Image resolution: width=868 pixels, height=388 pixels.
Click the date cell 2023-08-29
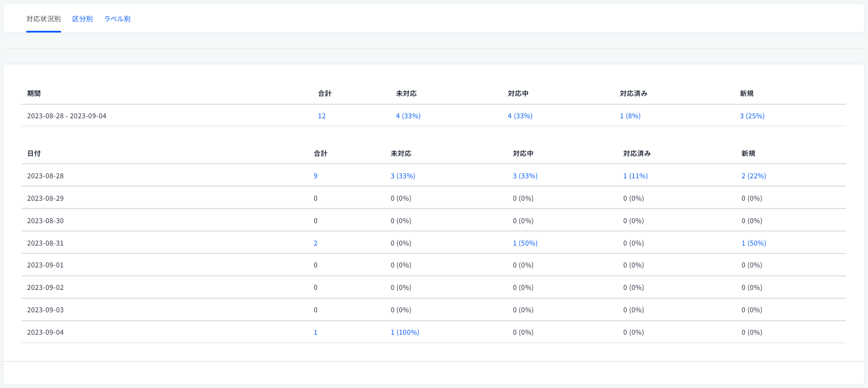point(45,198)
